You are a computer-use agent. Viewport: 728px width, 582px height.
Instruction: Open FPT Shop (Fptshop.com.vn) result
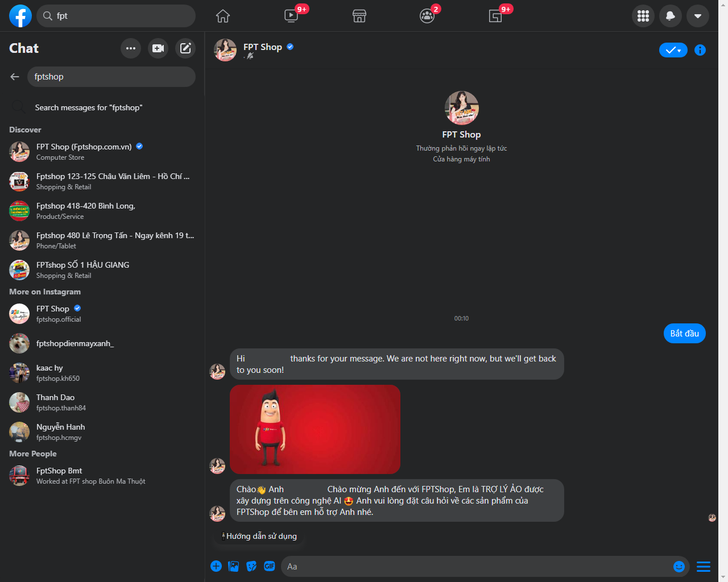(x=102, y=152)
